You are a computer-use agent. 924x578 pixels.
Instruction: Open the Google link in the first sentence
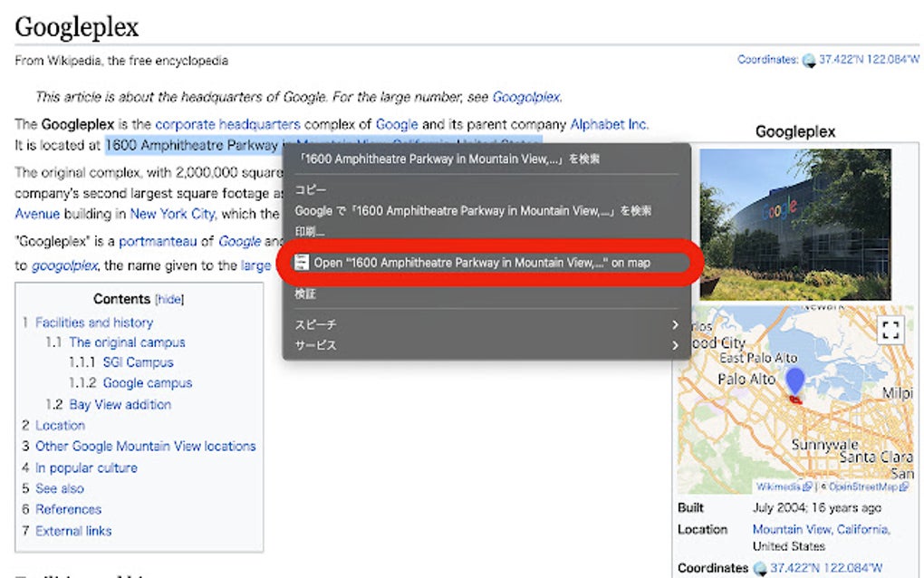(397, 124)
